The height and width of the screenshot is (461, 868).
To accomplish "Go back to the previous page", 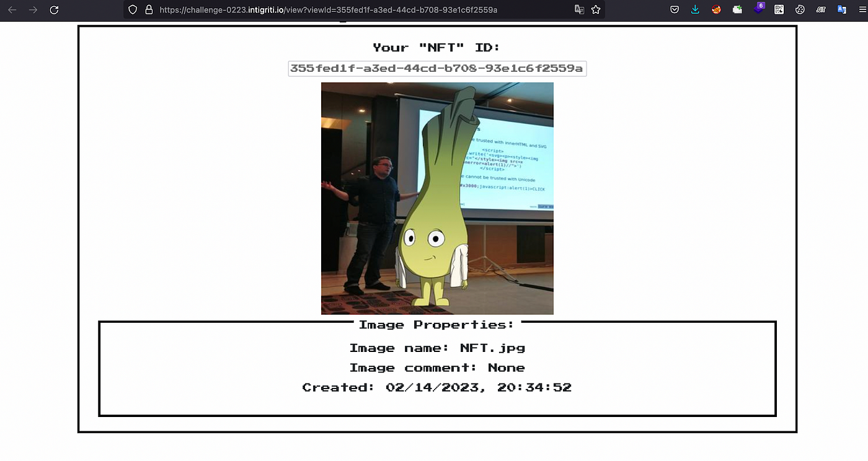I will point(12,10).
